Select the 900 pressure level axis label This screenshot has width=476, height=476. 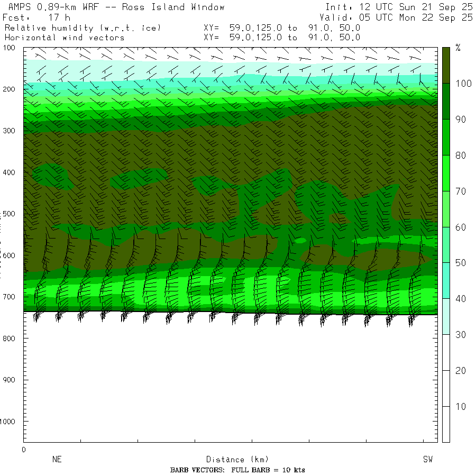9,380
